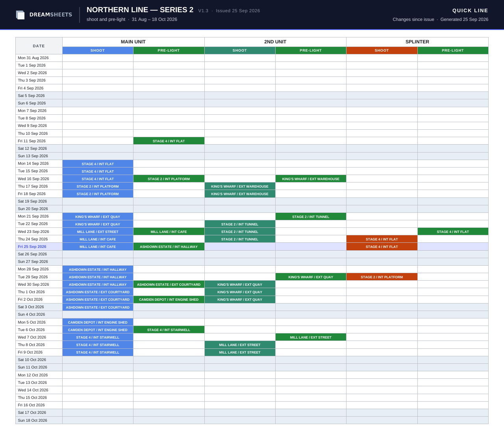
Task: Select the pre-light "MILL LANE / EXT STREET" on Wed 7 Oct
Action: [x=311, y=337]
